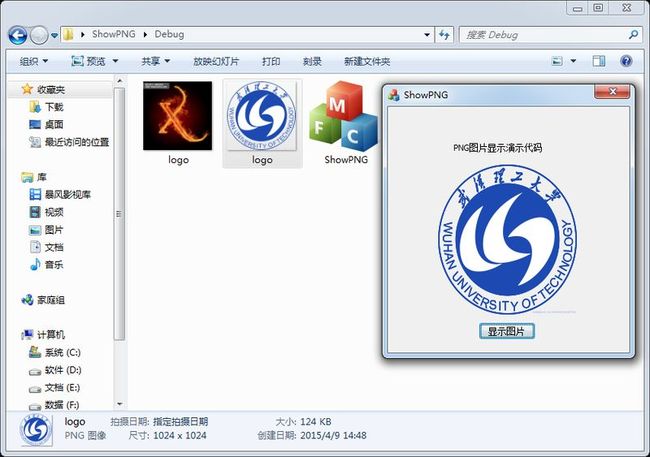Open drive 文档 (E:)
This screenshot has height=457, width=650.
coord(63,388)
